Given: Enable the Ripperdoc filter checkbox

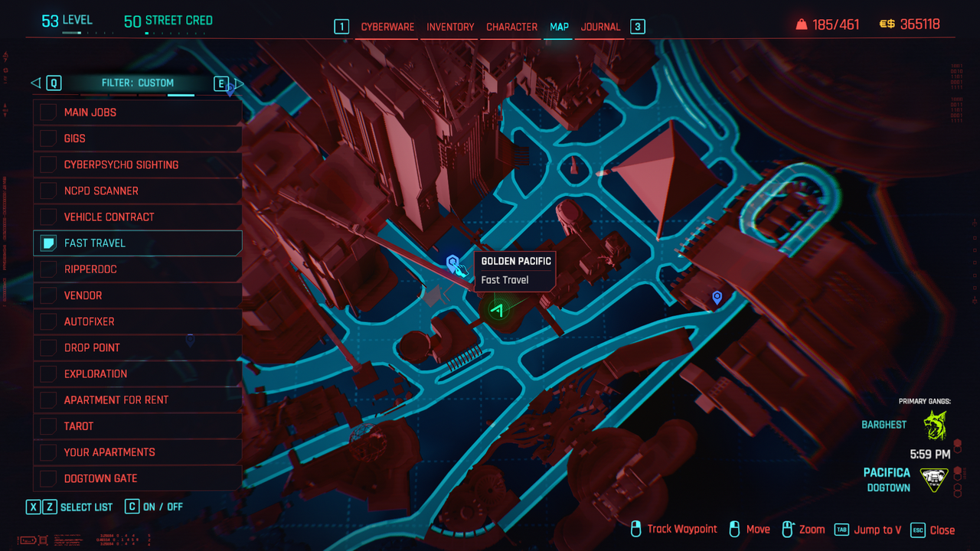Looking at the screenshot, I should pos(48,269).
